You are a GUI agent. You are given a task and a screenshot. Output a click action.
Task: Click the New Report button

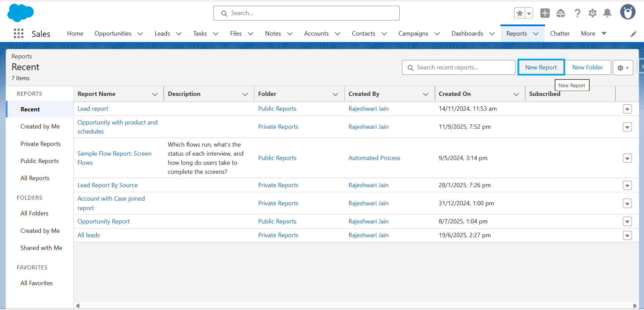[x=541, y=67]
